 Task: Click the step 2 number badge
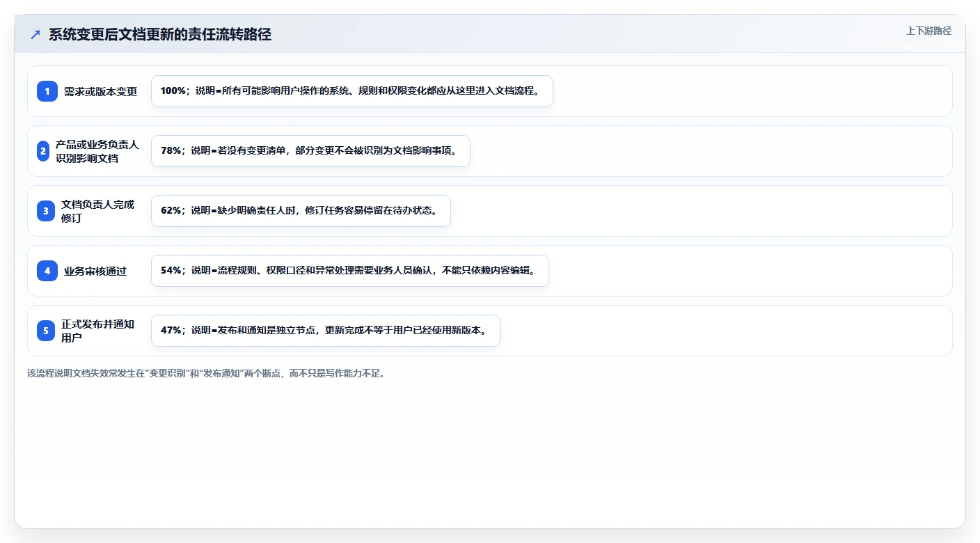click(43, 151)
